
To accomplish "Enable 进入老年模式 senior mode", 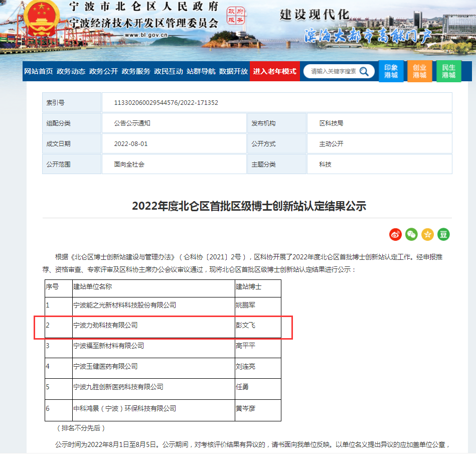I will [274, 71].
